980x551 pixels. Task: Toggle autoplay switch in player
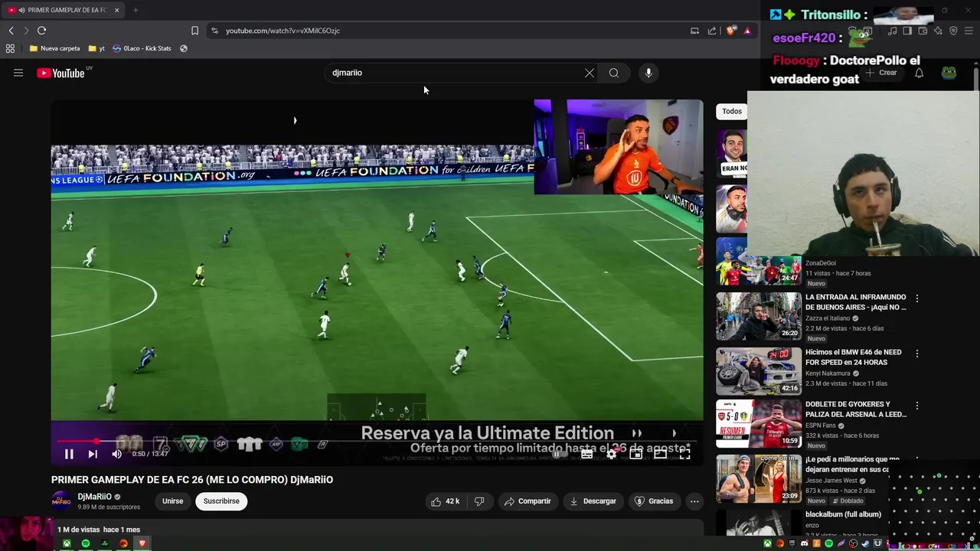[x=560, y=454]
